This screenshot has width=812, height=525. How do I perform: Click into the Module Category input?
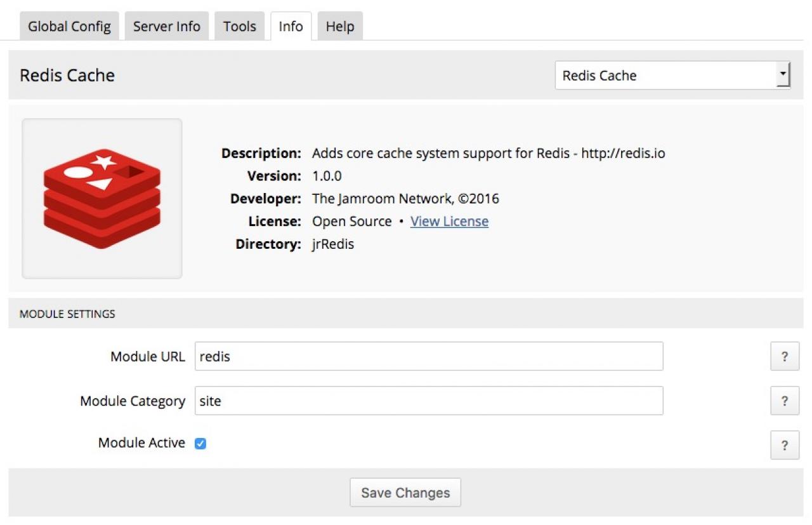(x=428, y=401)
